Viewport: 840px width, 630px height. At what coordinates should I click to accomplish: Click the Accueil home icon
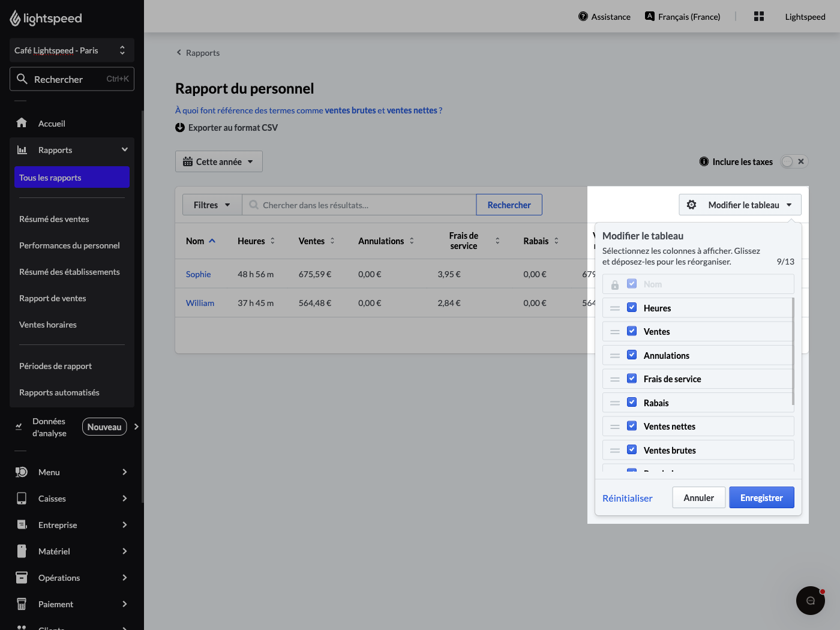pyautogui.click(x=22, y=123)
